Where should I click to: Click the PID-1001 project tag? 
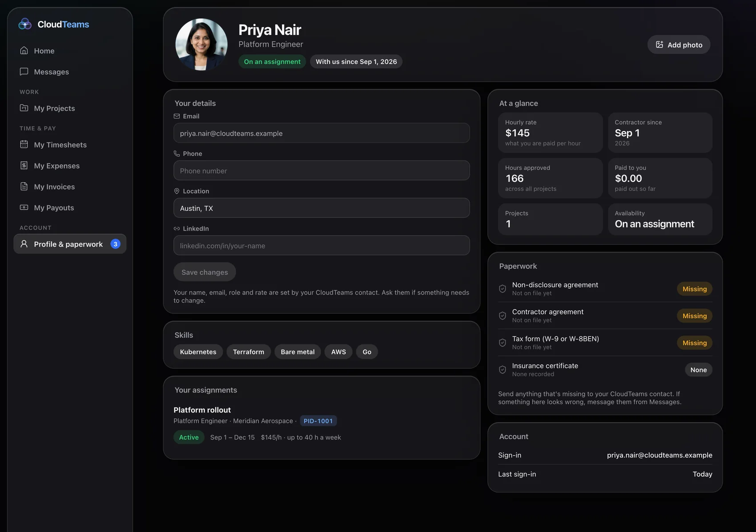(318, 421)
